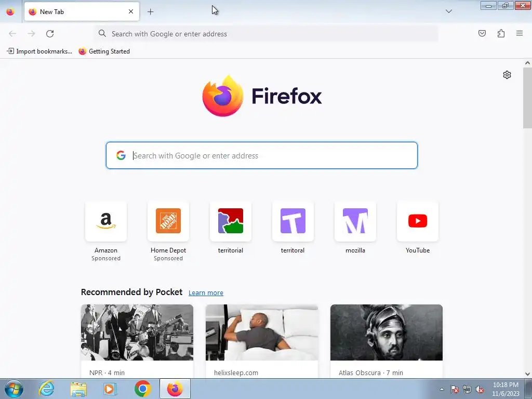Go forward one page arrow
This screenshot has width=532, height=399.
tap(31, 34)
